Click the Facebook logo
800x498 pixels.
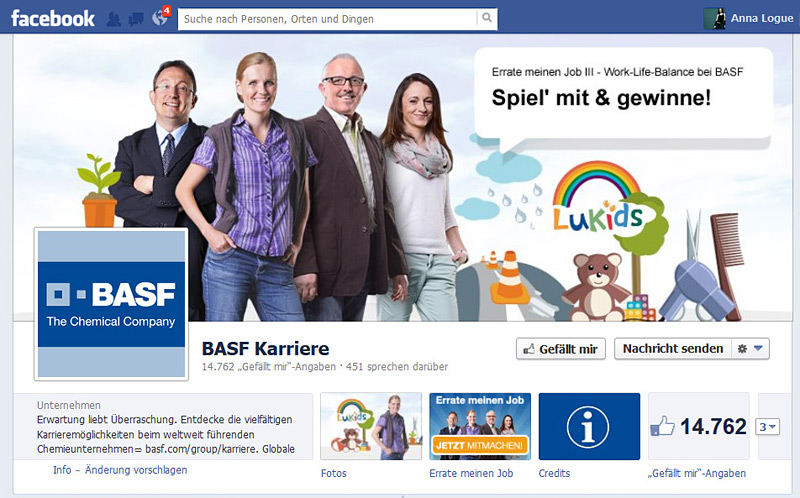[x=53, y=19]
